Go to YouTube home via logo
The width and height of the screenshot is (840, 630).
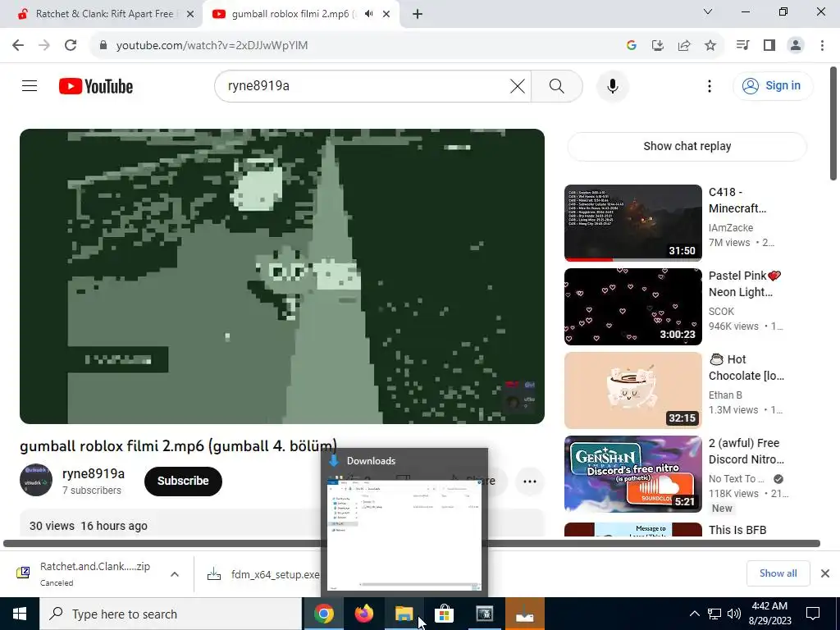(x=96, y=86)
